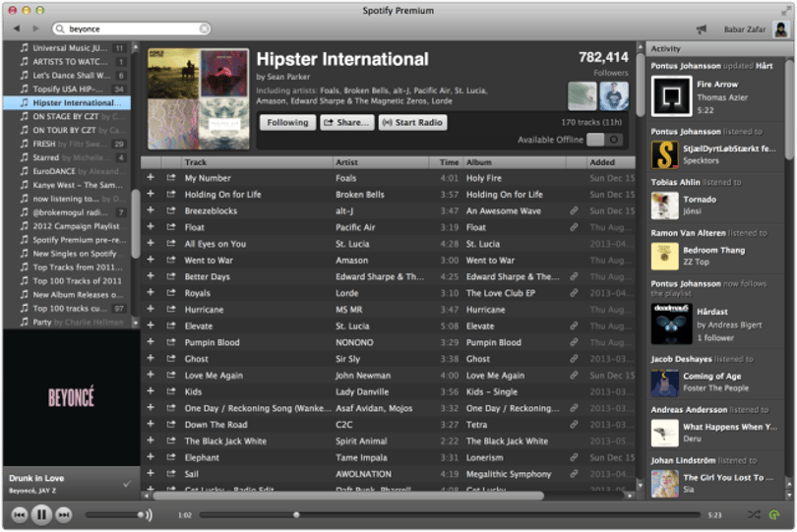
Task: Toggle saved checkmark for Drunk in Love
Action: tap(127, 484)
